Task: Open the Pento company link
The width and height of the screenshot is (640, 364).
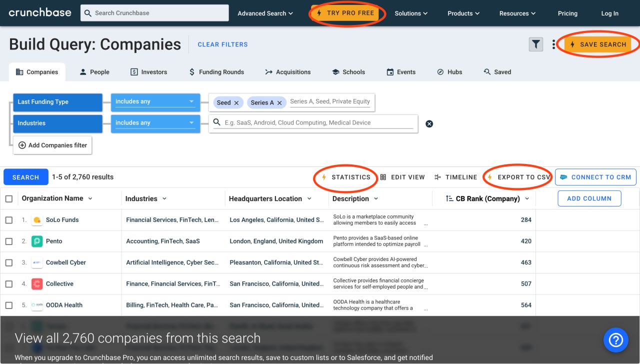Action: click(x=54, y=241)
